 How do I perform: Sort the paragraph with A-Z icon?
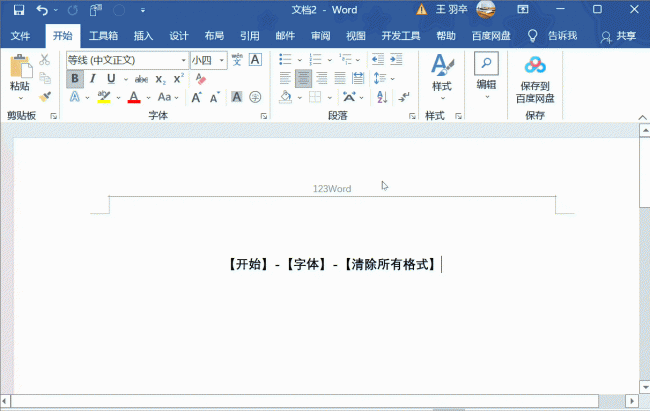point(382,97)
